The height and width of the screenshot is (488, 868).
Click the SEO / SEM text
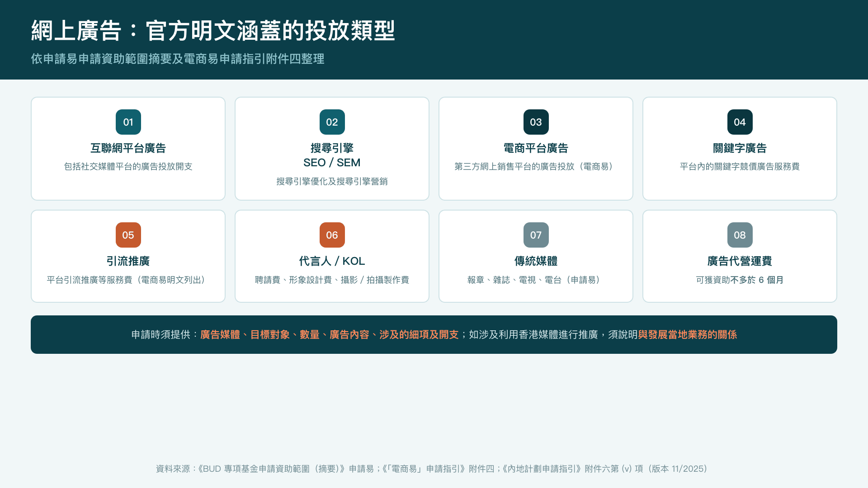[332, 163]
